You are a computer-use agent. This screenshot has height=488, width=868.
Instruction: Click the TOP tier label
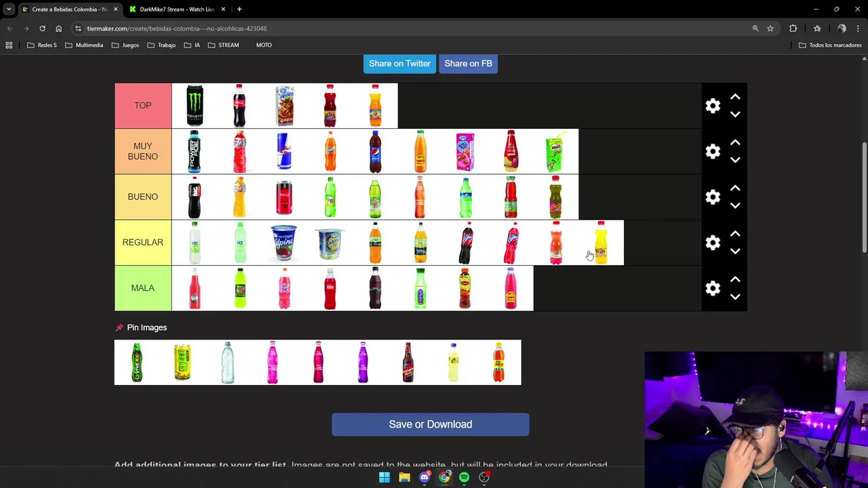tap(143, 106)
